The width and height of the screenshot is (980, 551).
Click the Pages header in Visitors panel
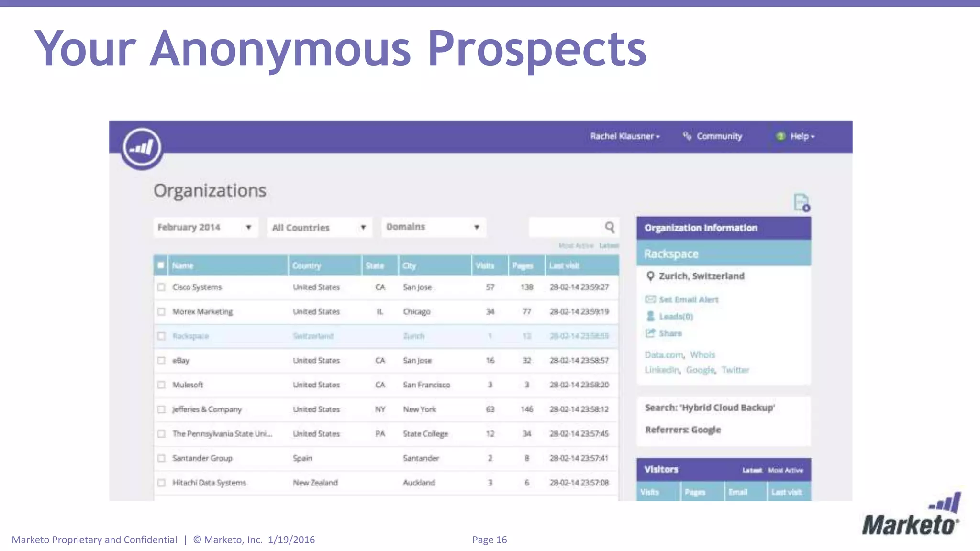[x=702, y=492]
